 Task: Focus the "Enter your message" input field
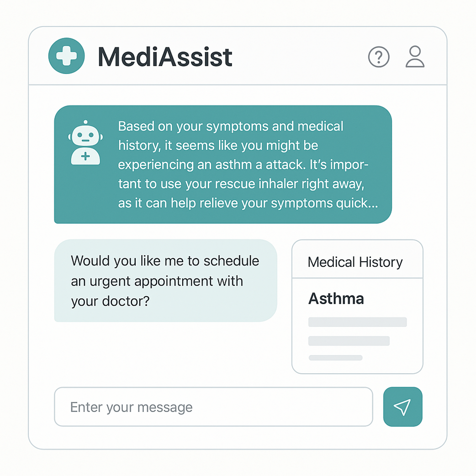(x=213, y=407)
